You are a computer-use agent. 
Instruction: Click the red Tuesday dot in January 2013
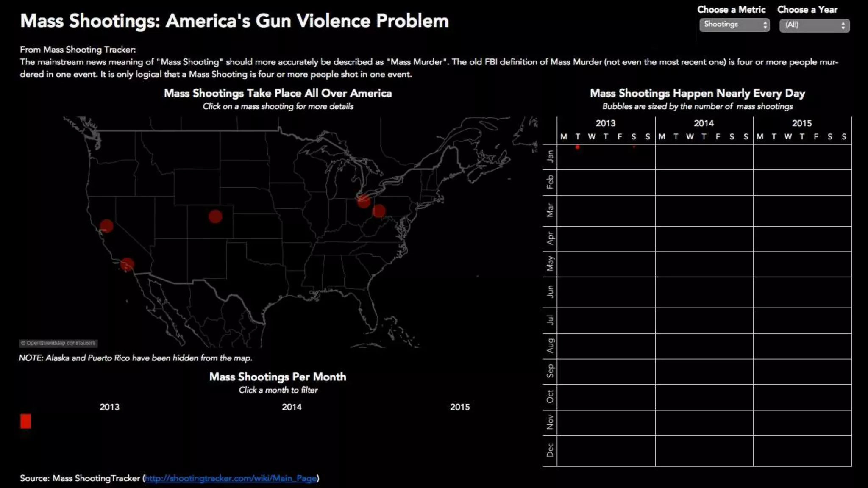pyautogui.click(x=577, y=147)
